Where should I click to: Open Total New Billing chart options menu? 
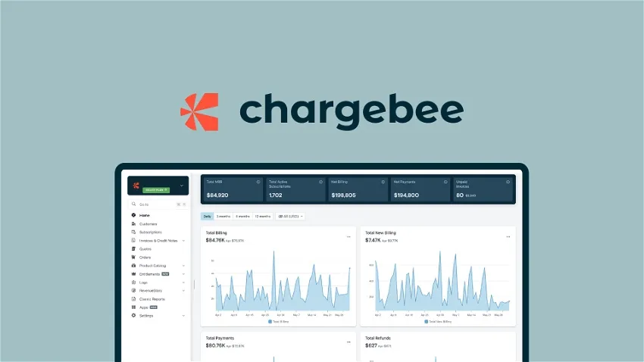tap(508, 237)
